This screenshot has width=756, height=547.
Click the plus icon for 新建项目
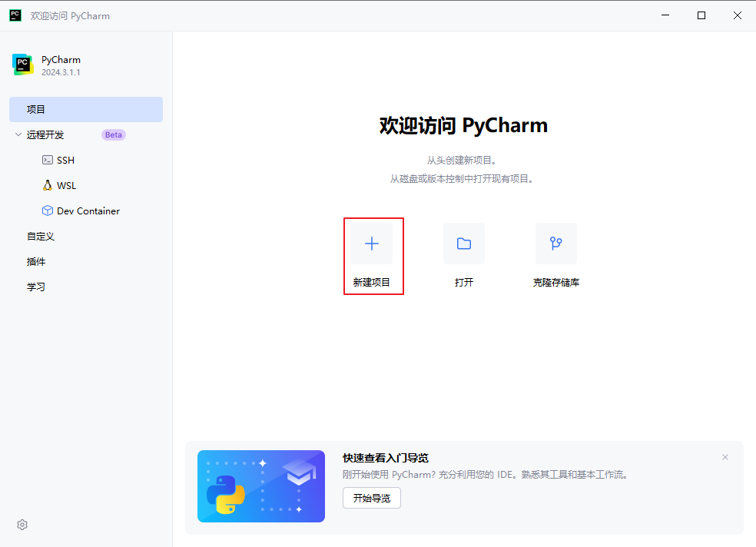pyautogui.click(x=372, y=244)
